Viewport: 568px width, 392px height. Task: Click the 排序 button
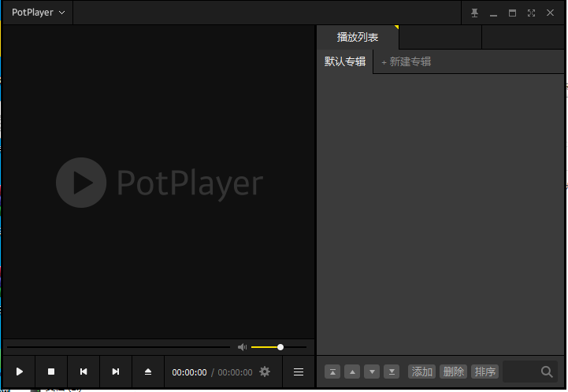484,372
